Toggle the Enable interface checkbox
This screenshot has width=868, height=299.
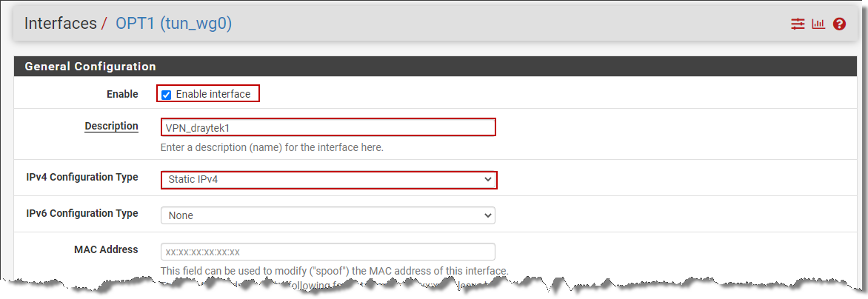166,95
